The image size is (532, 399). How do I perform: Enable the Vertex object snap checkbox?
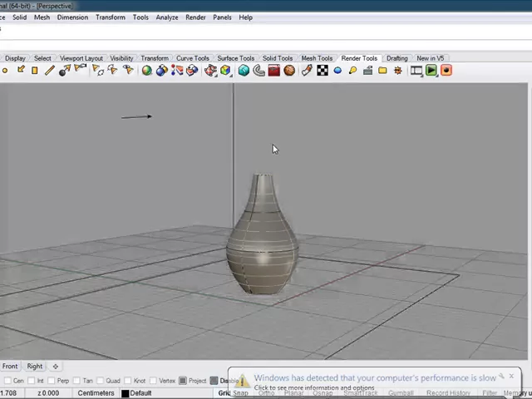(153, 381)
